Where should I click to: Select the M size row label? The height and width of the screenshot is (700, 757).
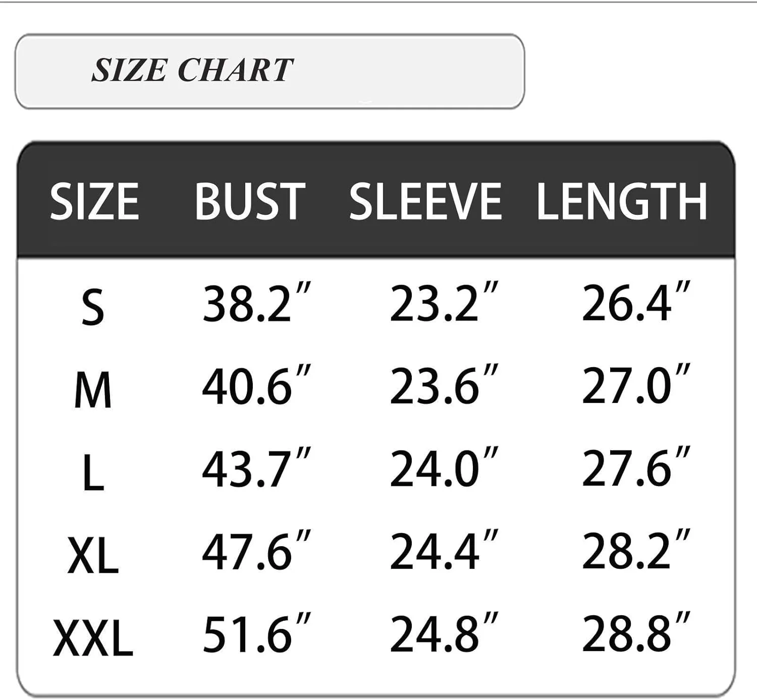click(93, 390)
